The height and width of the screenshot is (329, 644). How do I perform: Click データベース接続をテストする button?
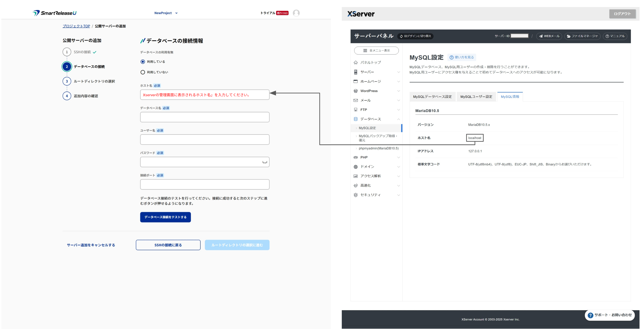(165, 217)
